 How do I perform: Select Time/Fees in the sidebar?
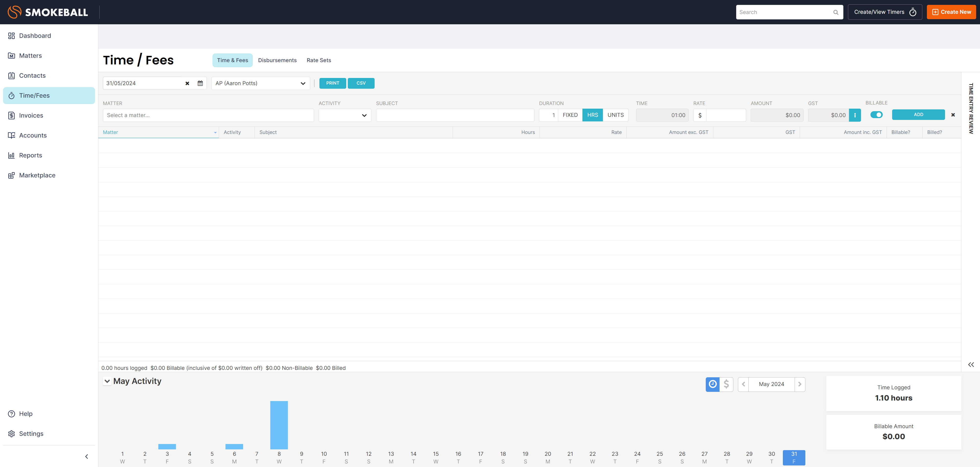pos(49,96)
